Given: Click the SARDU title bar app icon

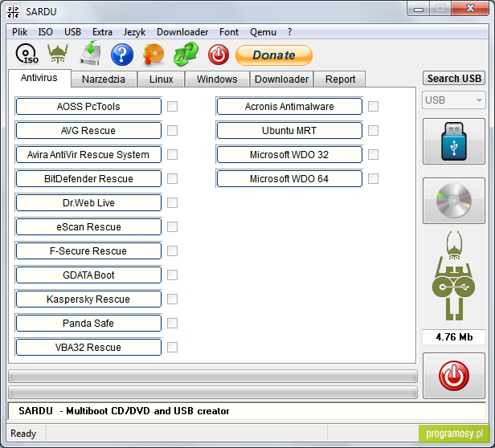Looking at the screenshot, I should (13, 12).
